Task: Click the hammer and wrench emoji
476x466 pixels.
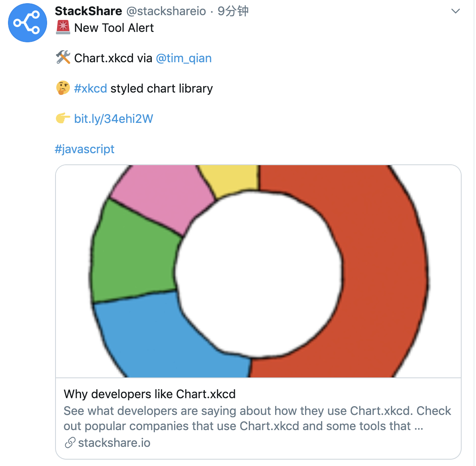Action: tap(63, 57)
